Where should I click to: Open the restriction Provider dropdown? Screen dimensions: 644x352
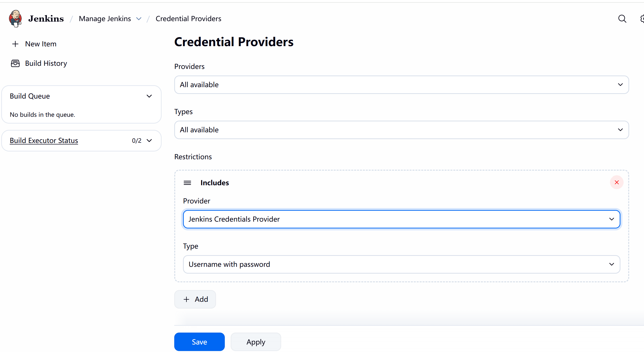(401, 219)
